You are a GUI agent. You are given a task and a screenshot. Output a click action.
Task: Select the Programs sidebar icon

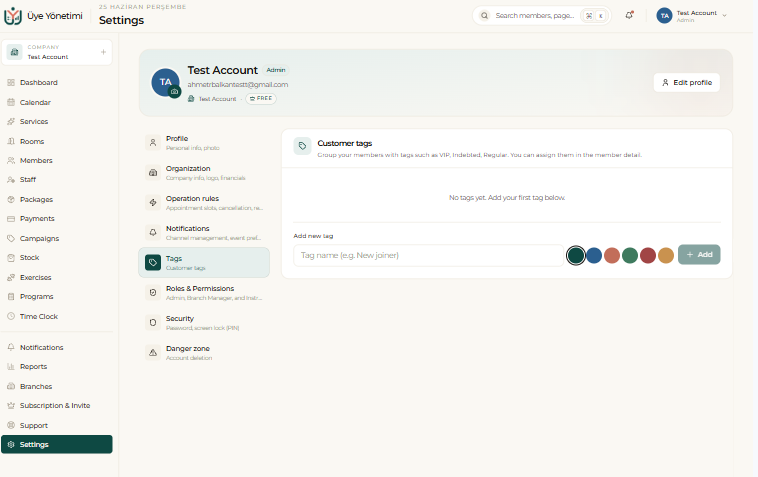point(11,297)
